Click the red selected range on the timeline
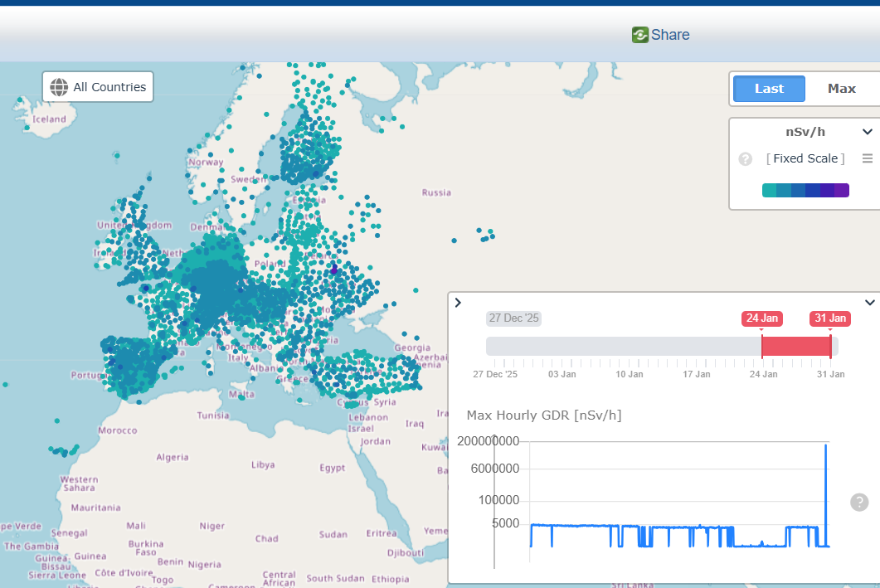The height and width of the screenshot is (588, 880). pos(796,347)
